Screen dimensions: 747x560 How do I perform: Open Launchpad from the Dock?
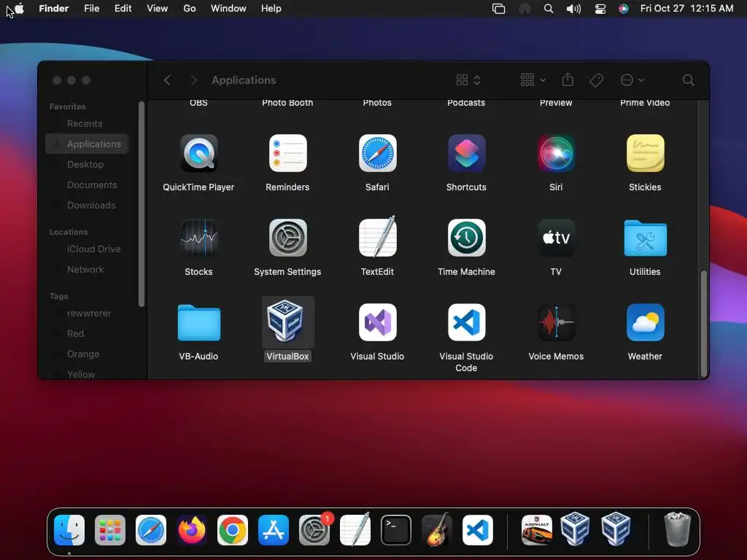tap(110, 530)
